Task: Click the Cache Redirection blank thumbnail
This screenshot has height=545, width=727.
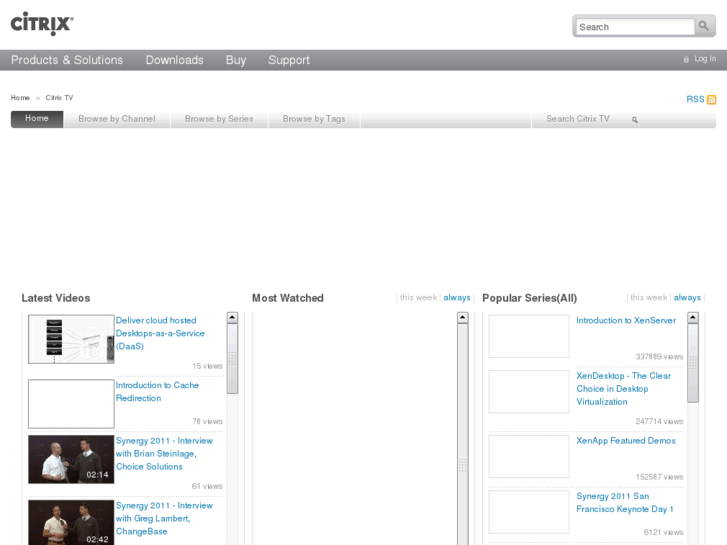Action: (x=71, y=404)
